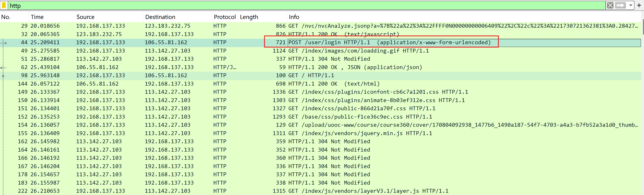Click the display filter bookmark icon
Viewport: 644px width, 195px height.
click(4, 5)
